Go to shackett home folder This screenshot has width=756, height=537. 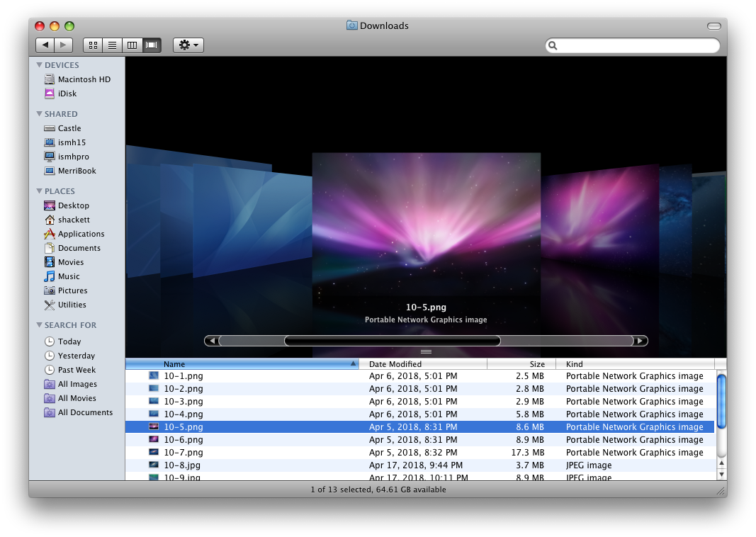tap(74, 220)
